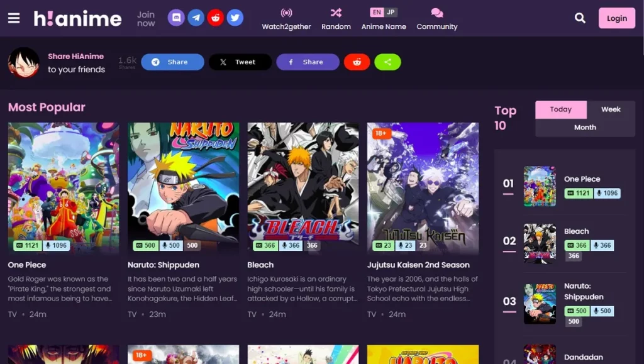Viewport: 644px width, 364px height.
Task: Open the Discord join icon
Action: click(x=176, y=18)
